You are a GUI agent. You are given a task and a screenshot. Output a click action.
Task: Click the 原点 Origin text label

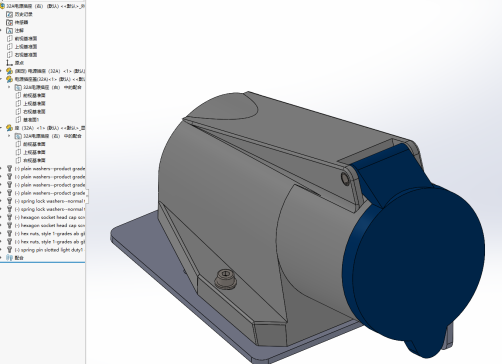point(19,63)
